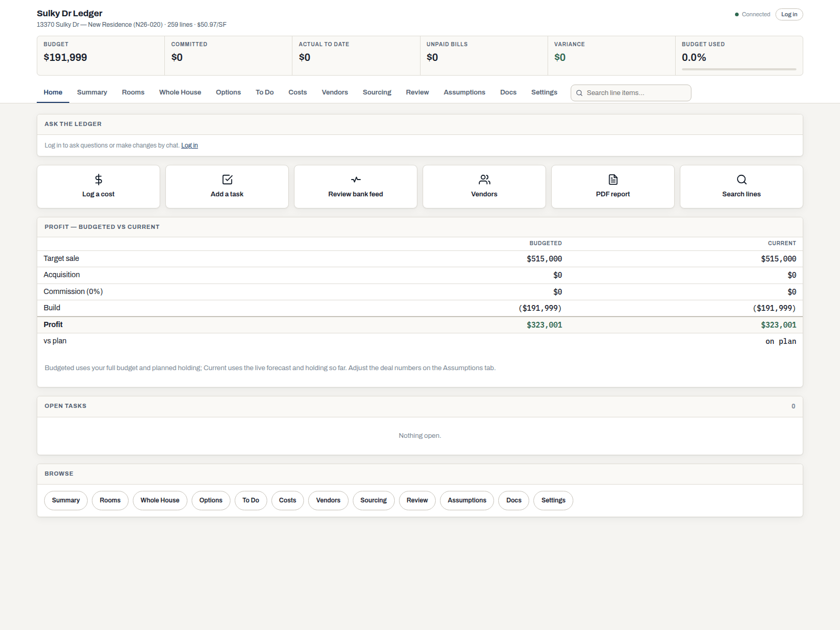Open the Costs pill in Browse section
840x630 pixels.
(x=288, y=500)
